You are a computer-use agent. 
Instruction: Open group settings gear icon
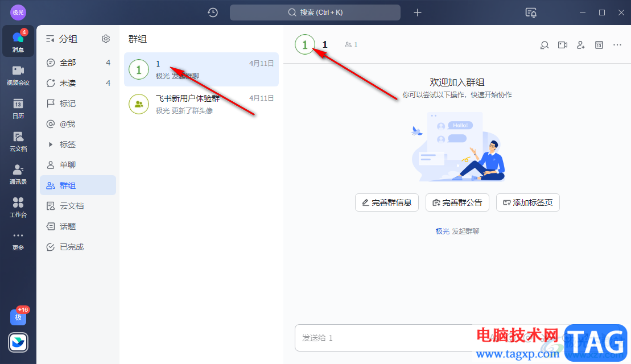click(106, 39)
